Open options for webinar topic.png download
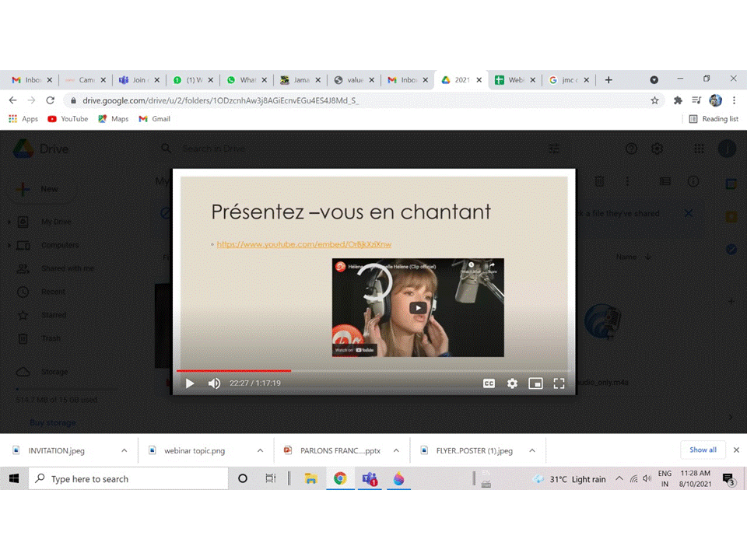This screenshot has height=560, width=747. click(260, 450)
